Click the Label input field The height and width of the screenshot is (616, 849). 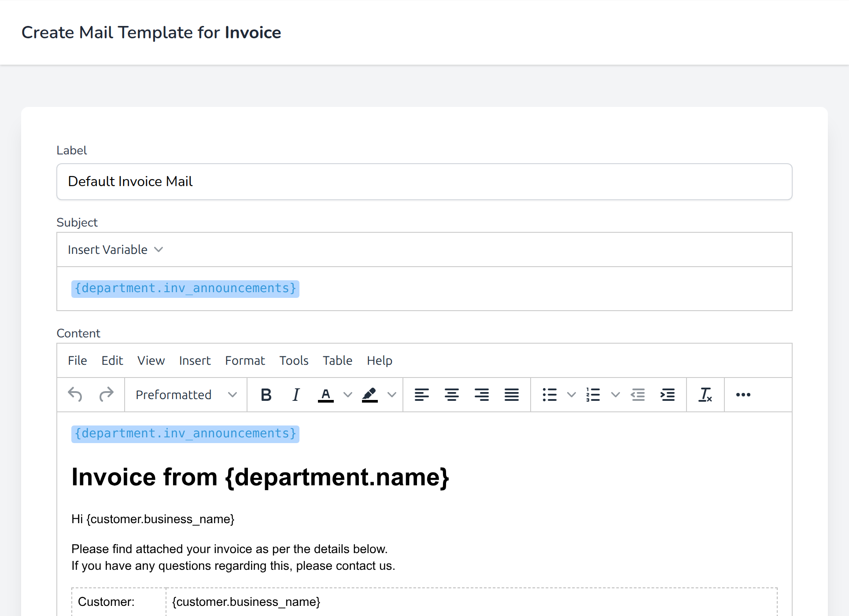click(424, 182)
